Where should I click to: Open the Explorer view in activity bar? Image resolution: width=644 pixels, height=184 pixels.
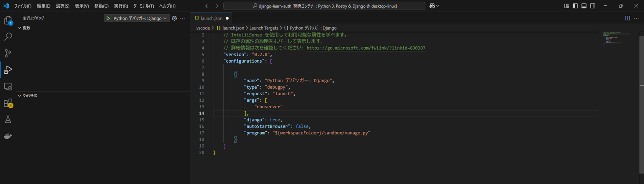click(x=8, y=21)
